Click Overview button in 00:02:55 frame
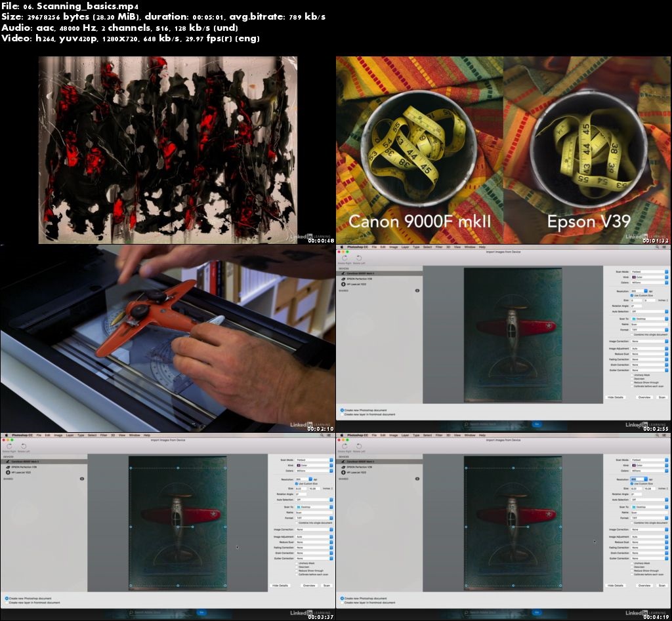 (x=644, y=397)
